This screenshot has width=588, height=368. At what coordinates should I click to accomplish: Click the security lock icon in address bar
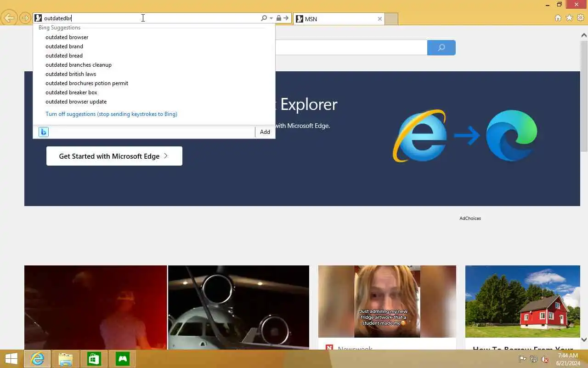pos(278,18)
